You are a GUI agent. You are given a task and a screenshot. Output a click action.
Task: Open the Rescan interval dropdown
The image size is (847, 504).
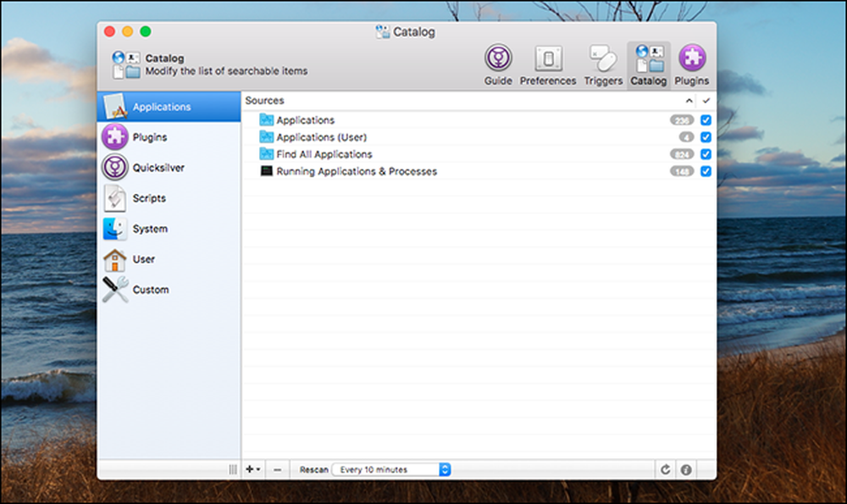391,469
